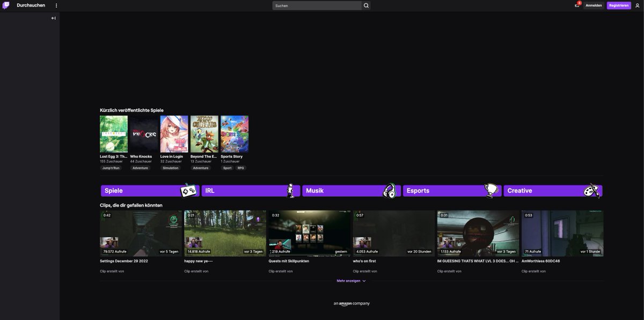
Task: Click the Quests mit Skillpunkten title
Action: [289, 261]
